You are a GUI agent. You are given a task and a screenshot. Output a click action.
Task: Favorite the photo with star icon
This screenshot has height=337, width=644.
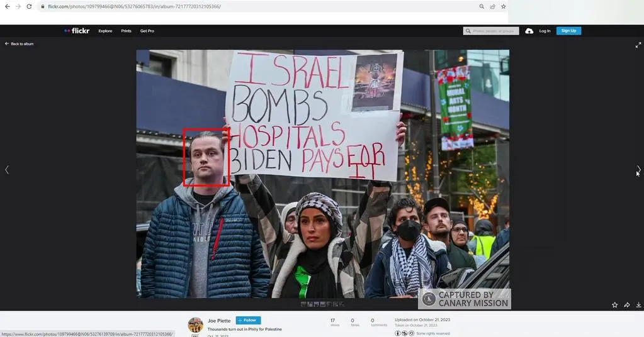(614, 305)
